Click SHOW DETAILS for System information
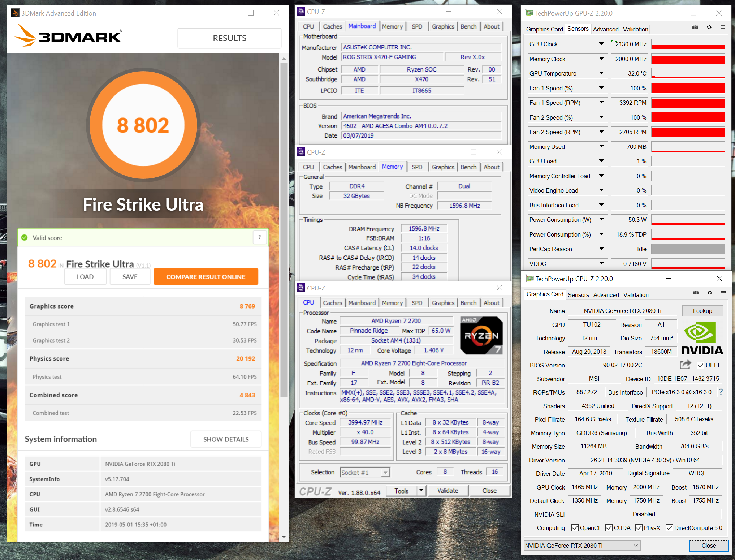The height and width of the screenshot is (560, 735). point(226,439)
